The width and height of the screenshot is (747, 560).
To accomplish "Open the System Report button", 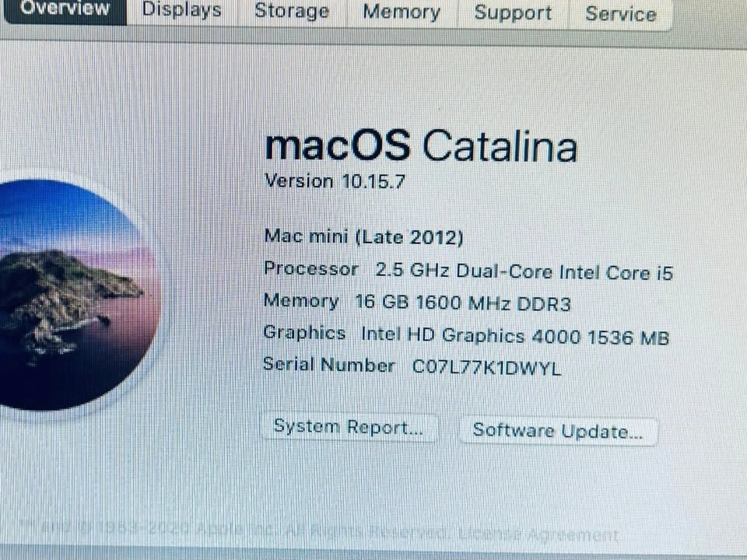I will [x=349, y=427].
